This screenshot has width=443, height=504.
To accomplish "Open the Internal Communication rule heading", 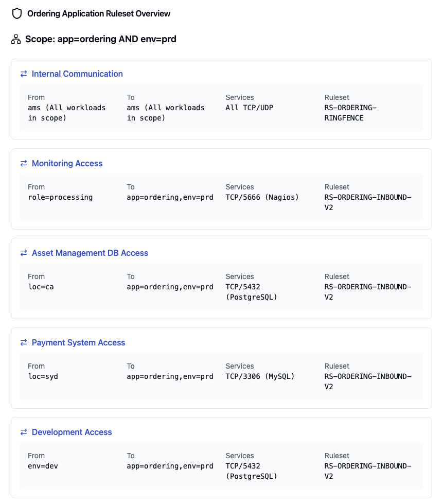I will 77,74.
